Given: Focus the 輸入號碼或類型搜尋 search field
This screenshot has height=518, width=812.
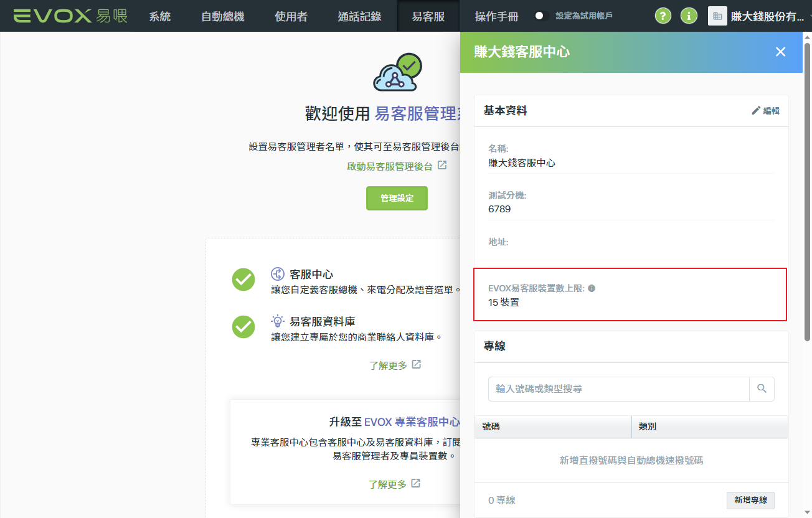Looking at the screenshot, I should tap(618, 388).
